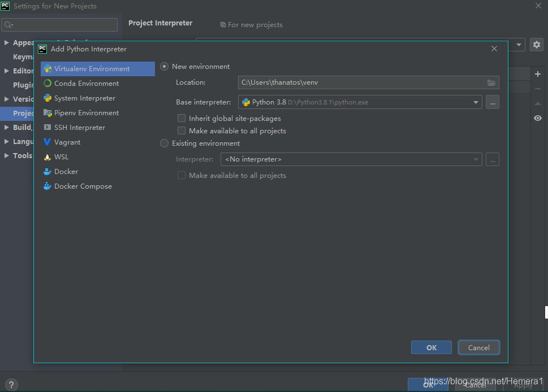Click the Docker Compose whale icon

click(x=48, y=186)
